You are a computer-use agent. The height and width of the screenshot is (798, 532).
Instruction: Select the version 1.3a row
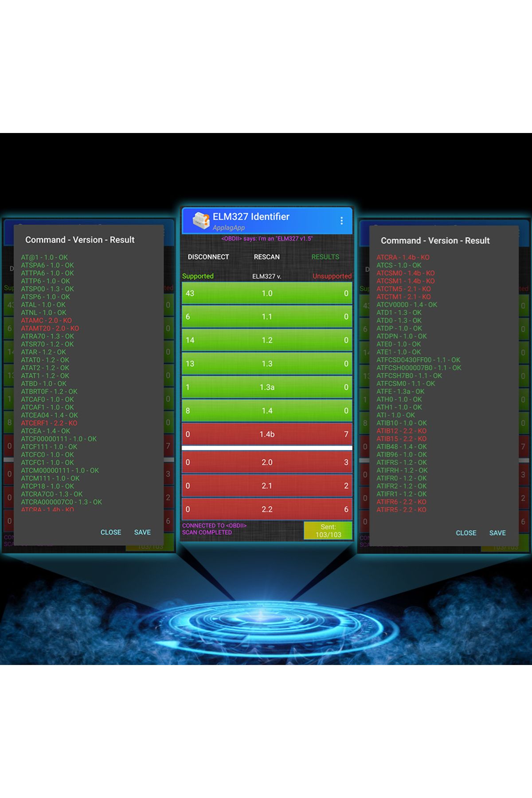click(x=267, y=387)
